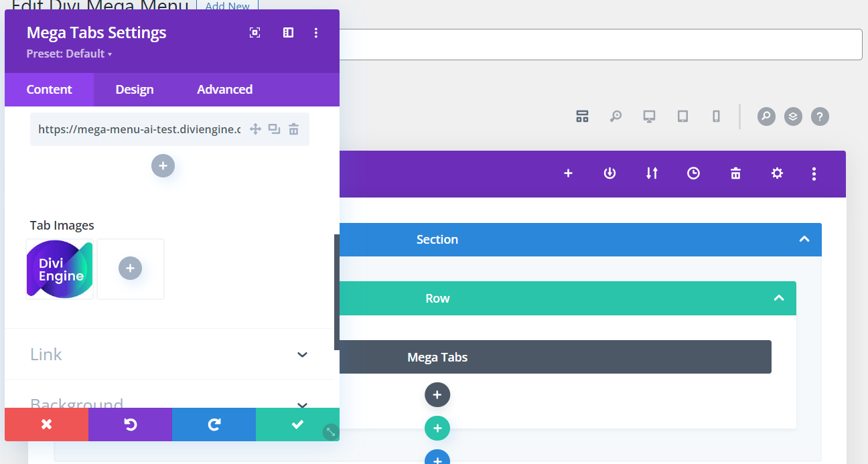Click the Divi Engine tab image thumbnail

point(60,269)
